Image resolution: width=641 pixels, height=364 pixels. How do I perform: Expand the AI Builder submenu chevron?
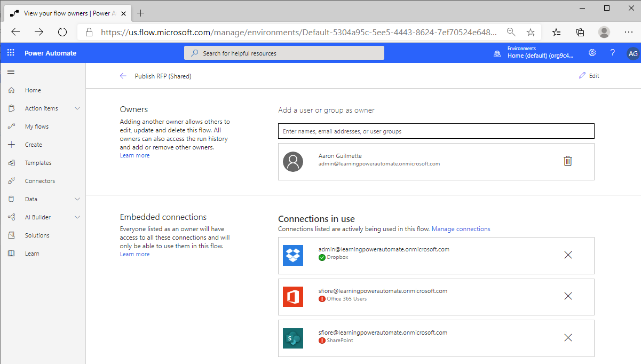click(x=77, y=217)
